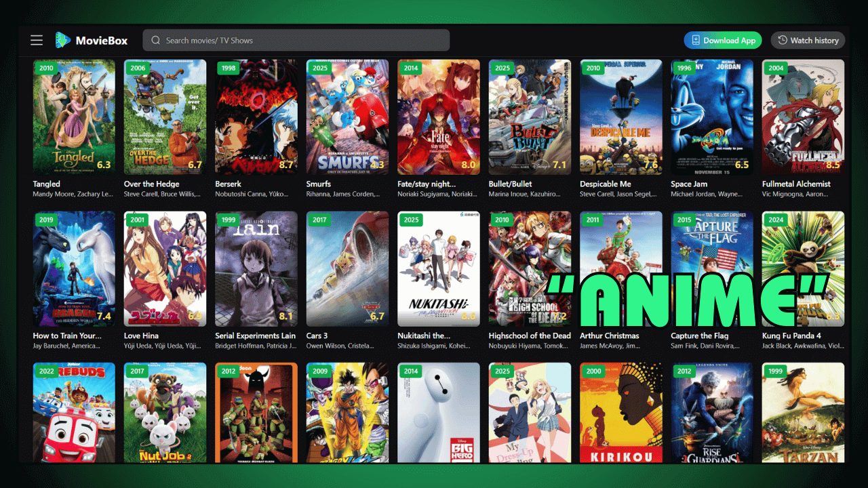Image resolution: width=868 pixels, height=488 pixels.
Task: Click the search magnifier icon
Action: [156, 40]
